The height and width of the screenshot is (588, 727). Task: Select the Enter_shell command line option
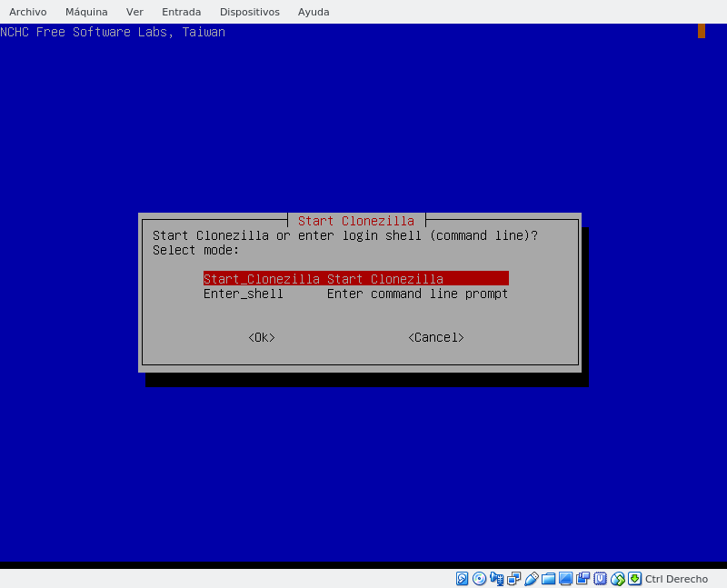point(356,294)
